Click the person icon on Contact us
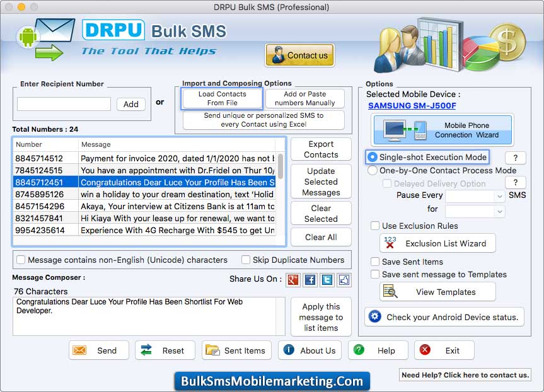Image resolution: width=544 pixels, height=392 pixels. [278, 55]
